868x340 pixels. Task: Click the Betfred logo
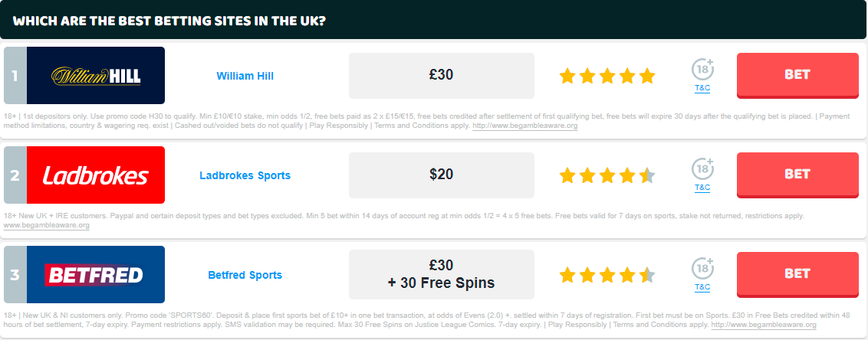(96, 275)
